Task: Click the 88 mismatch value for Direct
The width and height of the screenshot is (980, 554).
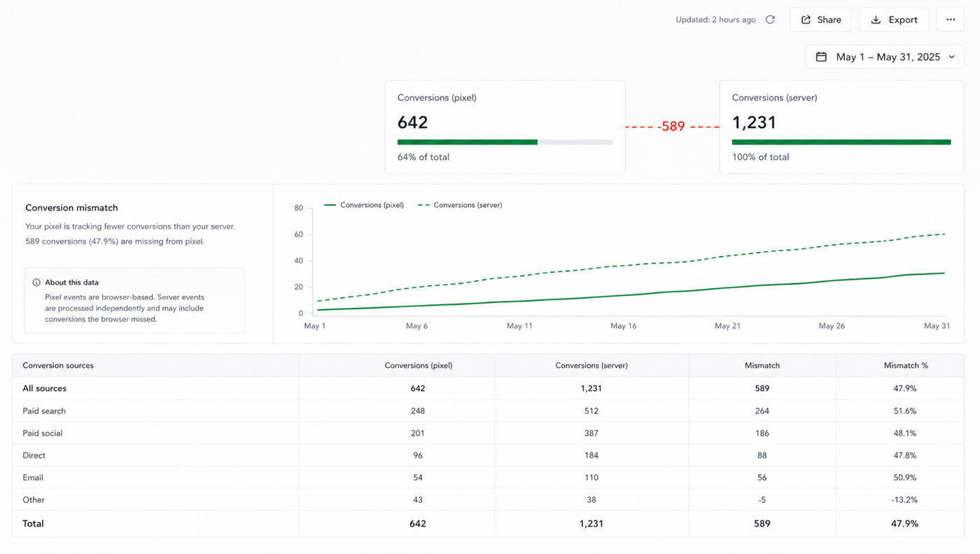Action: (x=762, y=455)
